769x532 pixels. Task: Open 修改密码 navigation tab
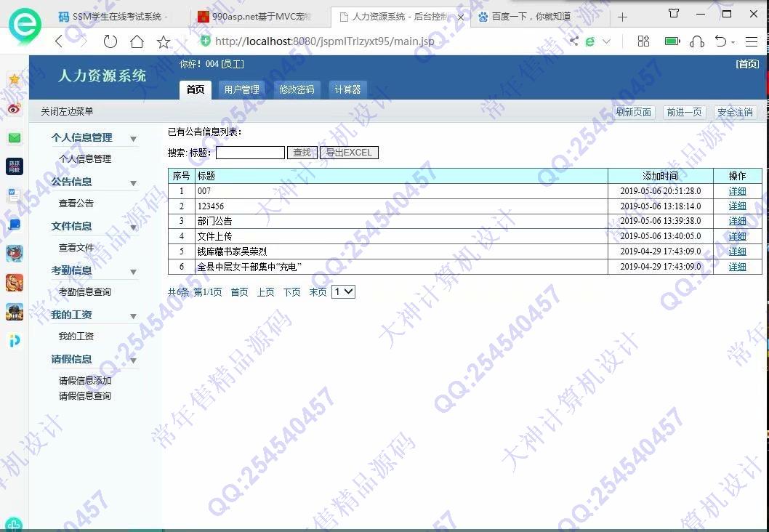coord(297,89)
